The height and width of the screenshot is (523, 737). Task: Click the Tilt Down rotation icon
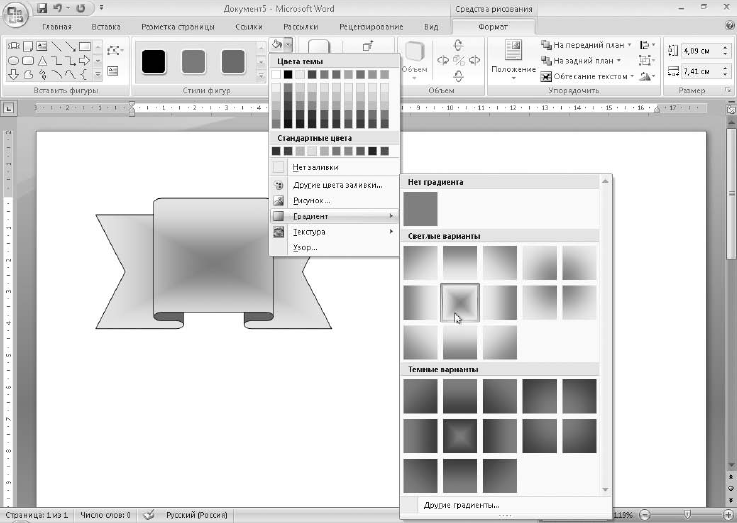click(458, 76)
